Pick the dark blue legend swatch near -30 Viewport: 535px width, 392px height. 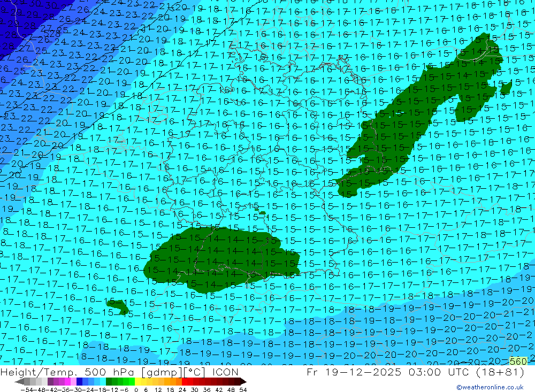[80, 382]
